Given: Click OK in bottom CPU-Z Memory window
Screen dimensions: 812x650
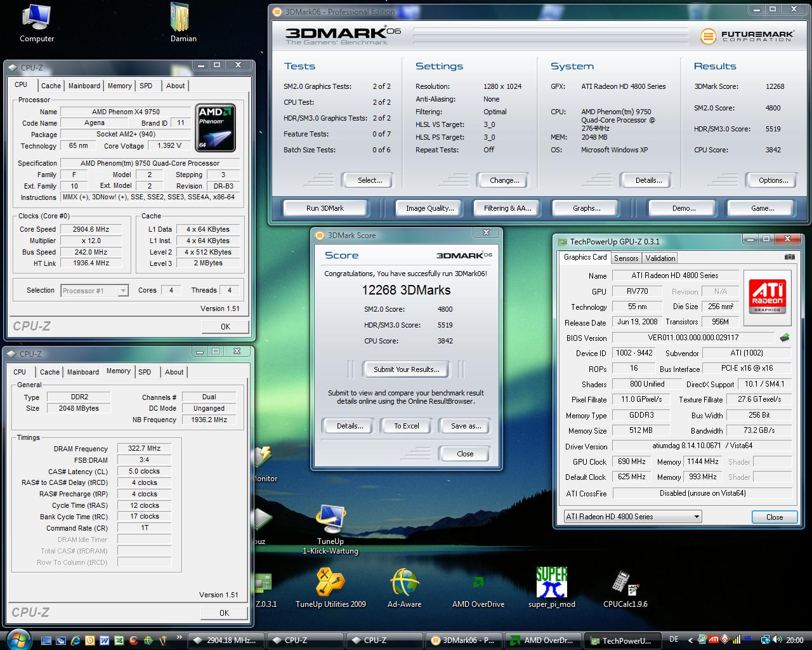Looking at the screenshot, I should [224, 613].
